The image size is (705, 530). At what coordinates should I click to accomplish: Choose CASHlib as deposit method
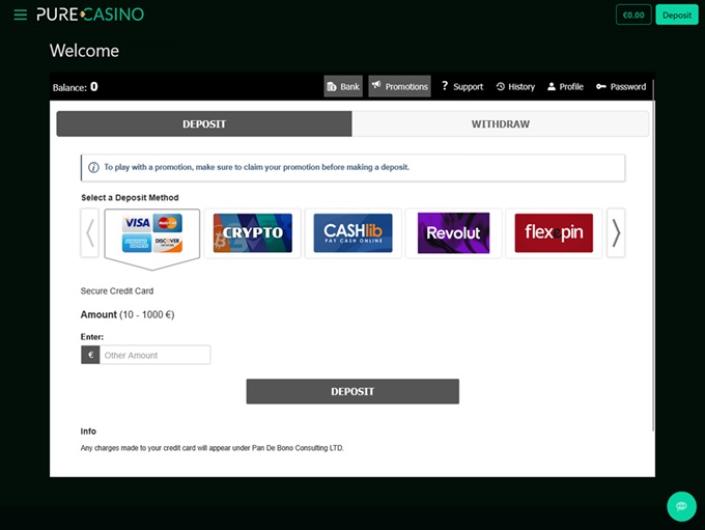coord(353,233)
